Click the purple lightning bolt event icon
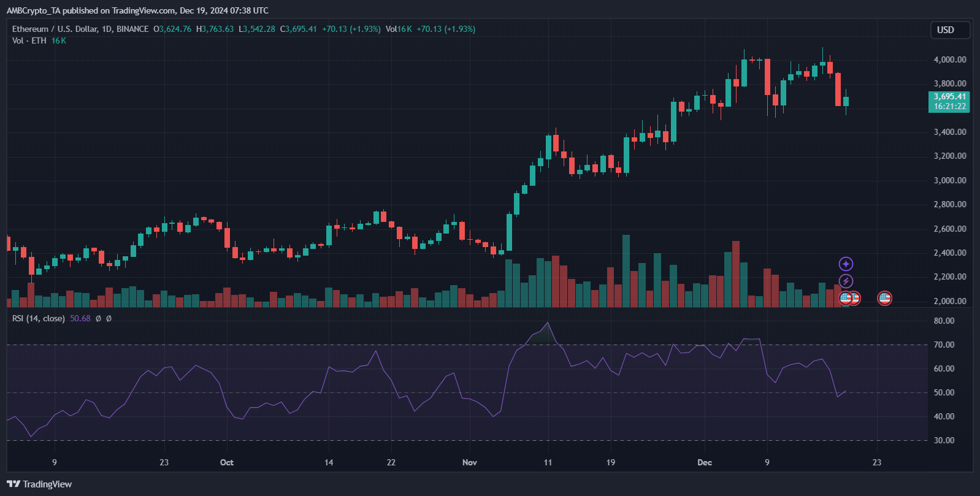 (x=846, y=281)
